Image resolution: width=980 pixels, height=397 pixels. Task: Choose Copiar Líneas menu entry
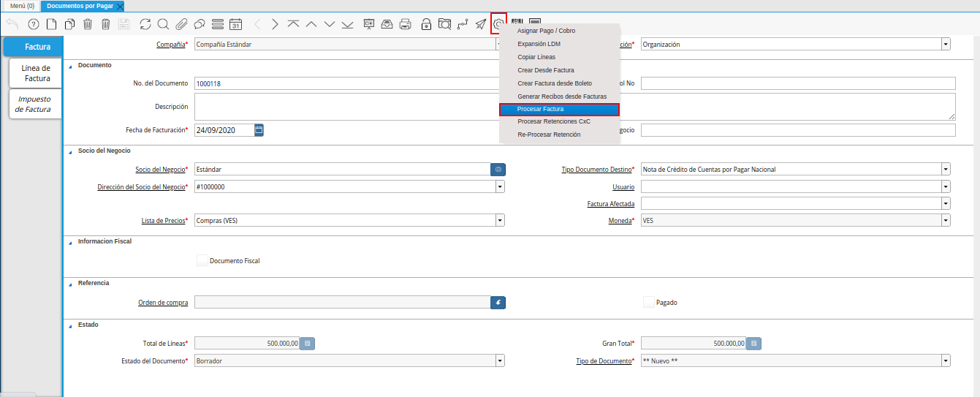536,57
